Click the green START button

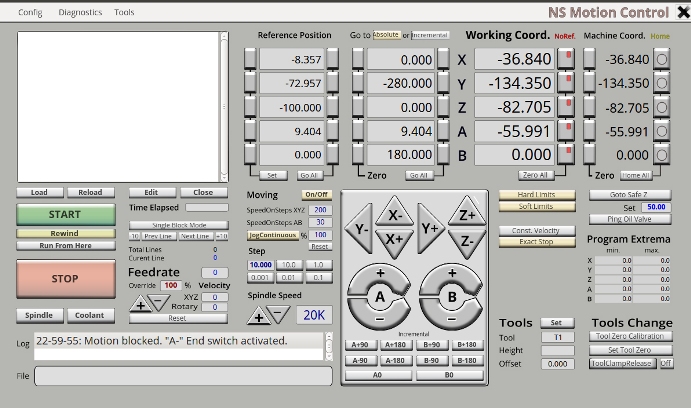pyautogui.click(x=66, y=215)
